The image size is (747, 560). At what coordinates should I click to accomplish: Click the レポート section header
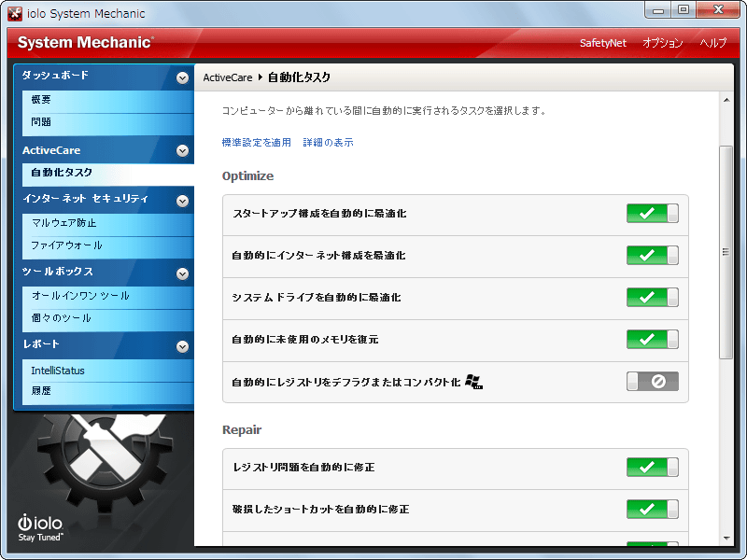(x=104, y=345)
